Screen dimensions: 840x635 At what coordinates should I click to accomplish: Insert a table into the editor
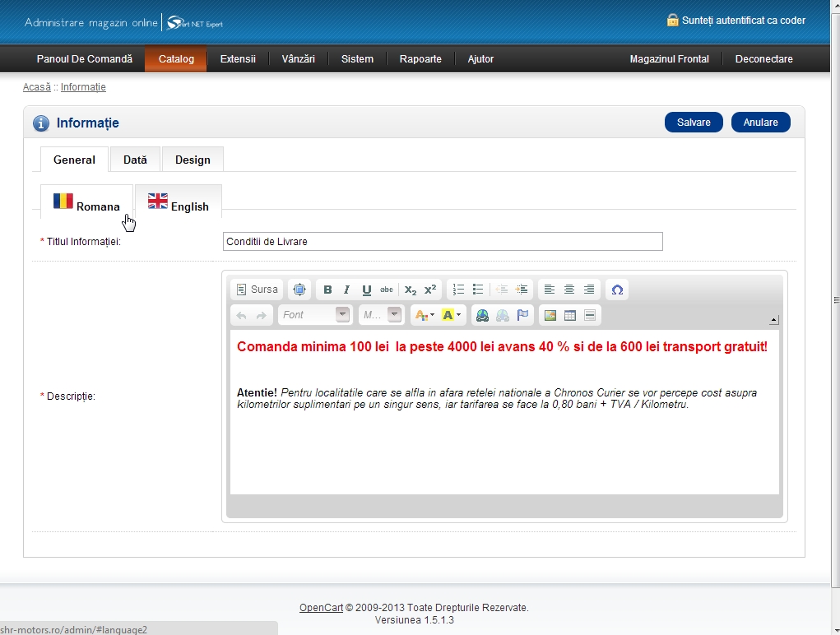click(569, 315)
